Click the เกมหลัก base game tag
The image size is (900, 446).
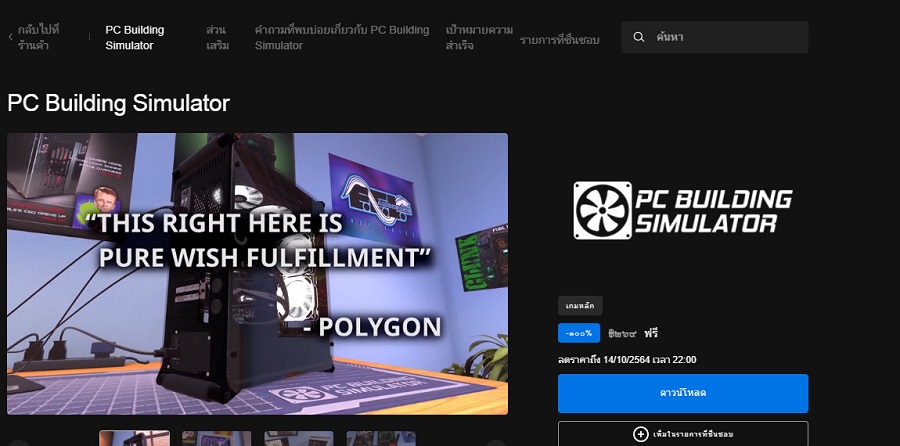(x=580, y=306)
